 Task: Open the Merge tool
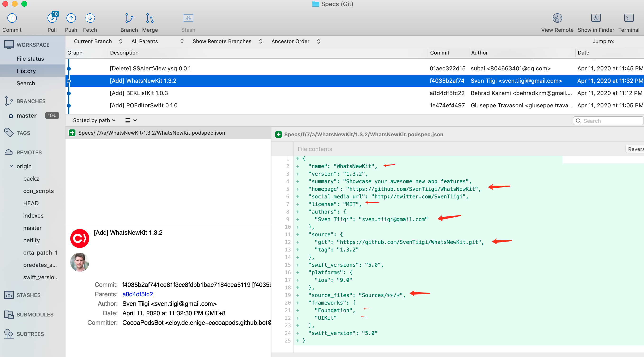click(x=150, y=18)
